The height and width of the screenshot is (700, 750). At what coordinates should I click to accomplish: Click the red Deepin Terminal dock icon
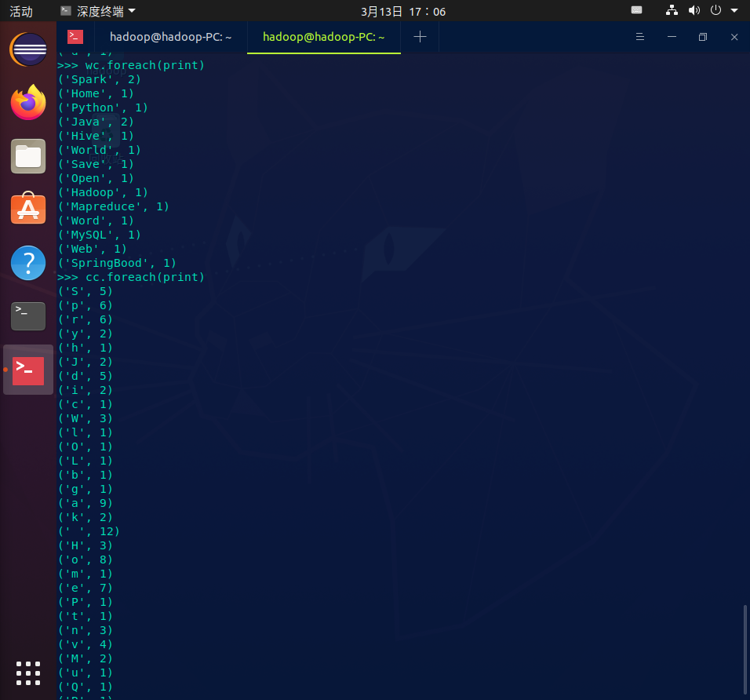pyautogui.click(x=28, y=370)
